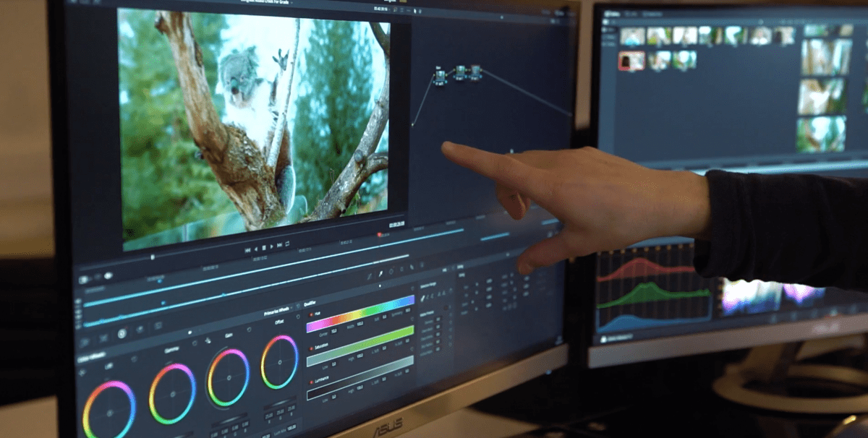Click the play button under the viewer
This screenshot has width=868, height=438.
[x=271, y=246]
